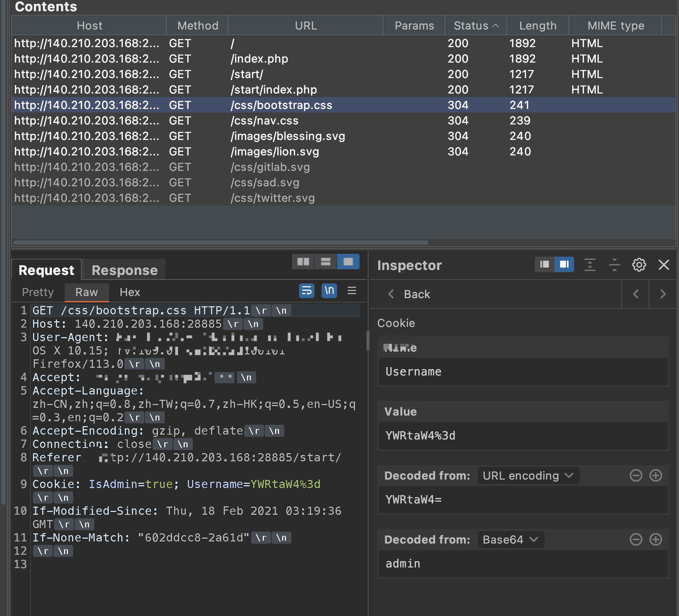Toggle show non-printable \n characters
The height and width of the screenshot is (616, 679).
329,291
